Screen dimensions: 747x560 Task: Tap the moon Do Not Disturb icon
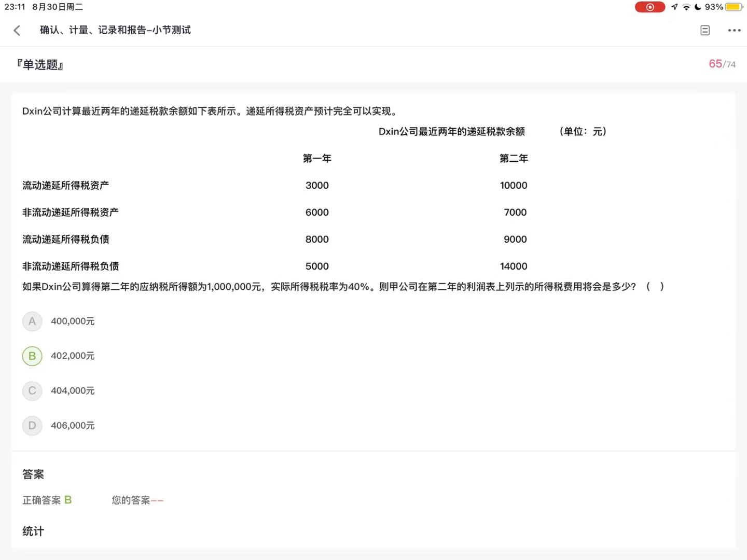[698, 7]
